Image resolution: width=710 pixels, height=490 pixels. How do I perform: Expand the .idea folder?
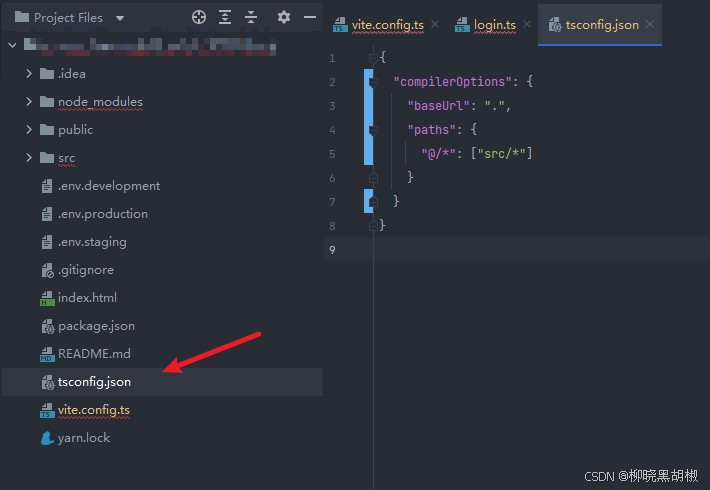click(29, 74)
